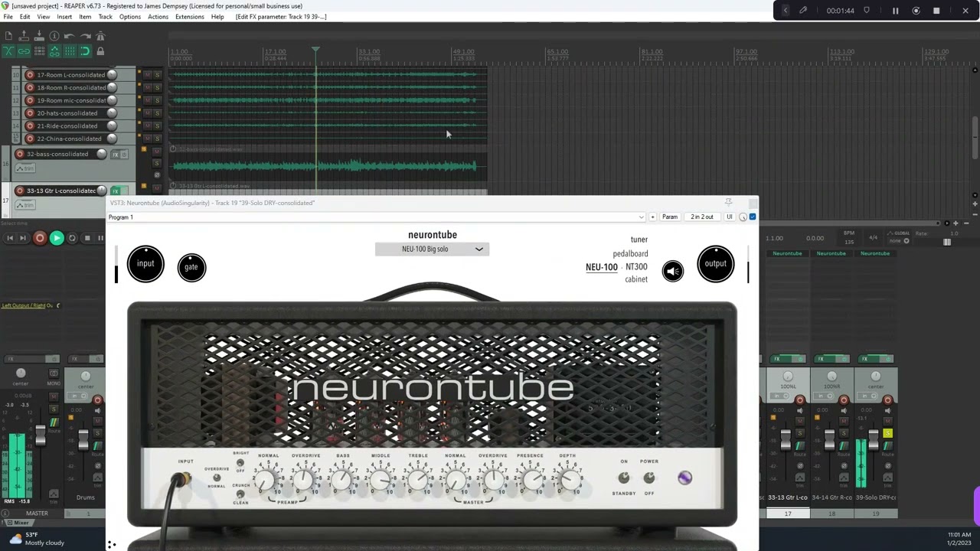Open the Track menu
This screenshot has height=551, width=980.
click(106, 17)
